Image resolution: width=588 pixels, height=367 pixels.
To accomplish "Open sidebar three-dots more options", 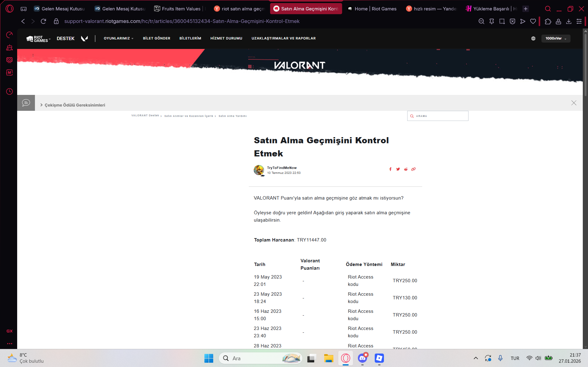I will [x=9, y=343].
